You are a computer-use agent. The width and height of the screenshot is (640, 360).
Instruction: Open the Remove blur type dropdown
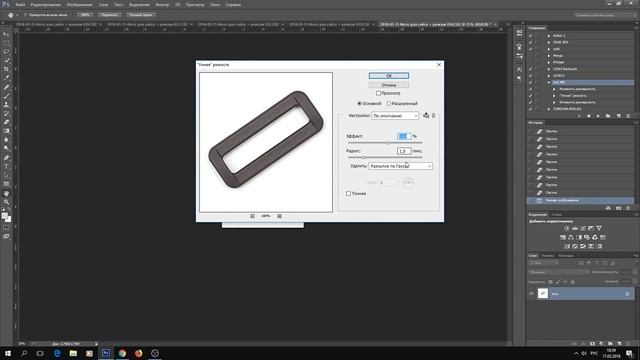tap(400, 166)
